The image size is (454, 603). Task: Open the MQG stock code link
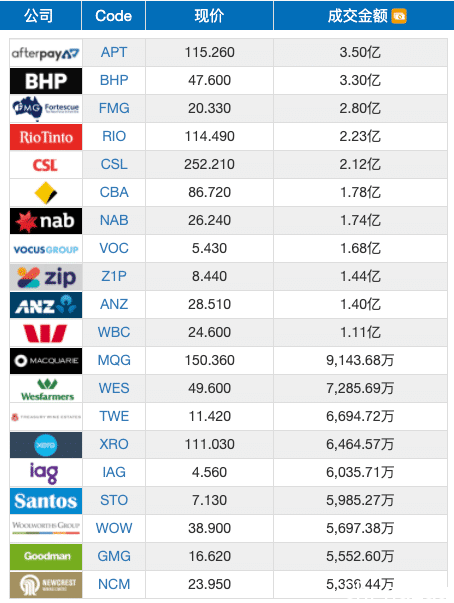tap(114, 360)
